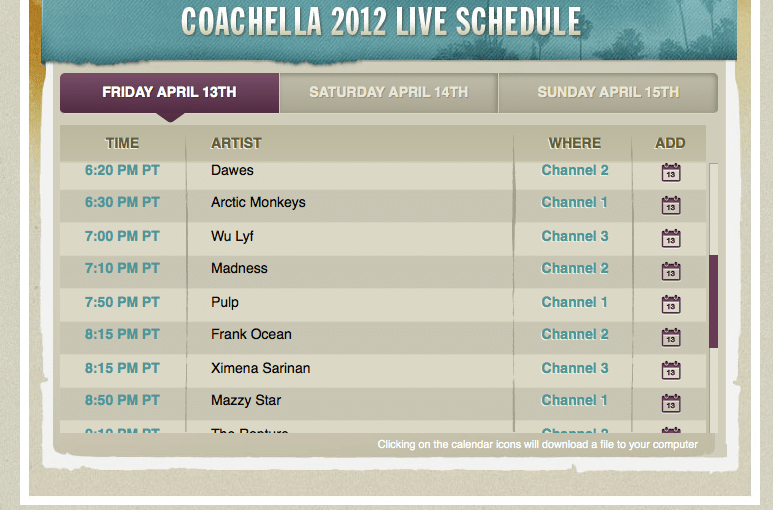Screen dimensions: 773x510
Task: Click Channel 2 link for Frank Ocean
Action: click(x=575, y=335)
